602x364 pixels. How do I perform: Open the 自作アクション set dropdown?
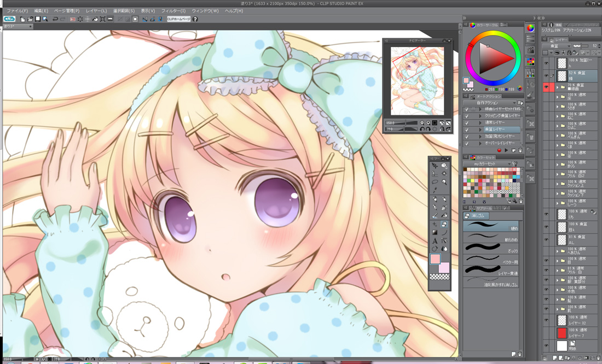tap(489, 103)
